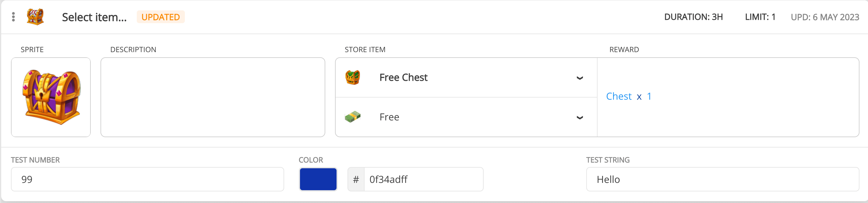Click the blue color swatch
This screenshot has height=203, width=868.
click(x=318, y=179)
